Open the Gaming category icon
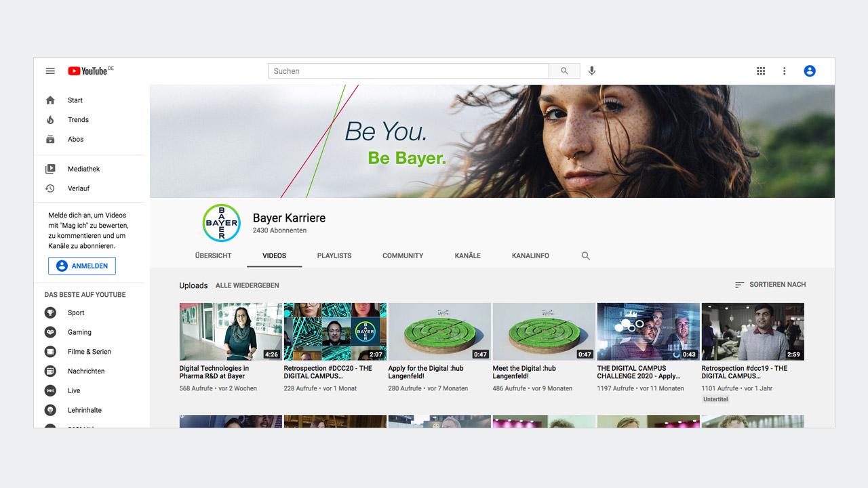 (50, 332)
